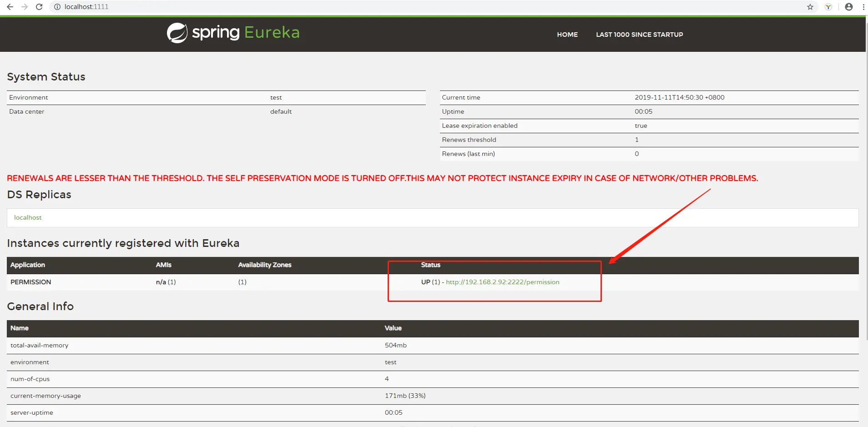This screenshot has width=868, height=427.
Task: Click the System Status heading
Action: (x=46, y=77)
